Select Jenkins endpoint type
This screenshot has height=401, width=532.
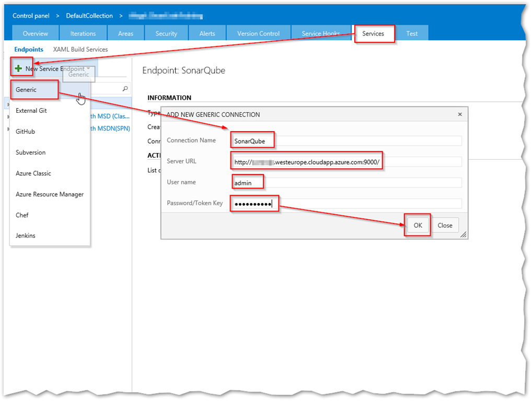(26, 235)
